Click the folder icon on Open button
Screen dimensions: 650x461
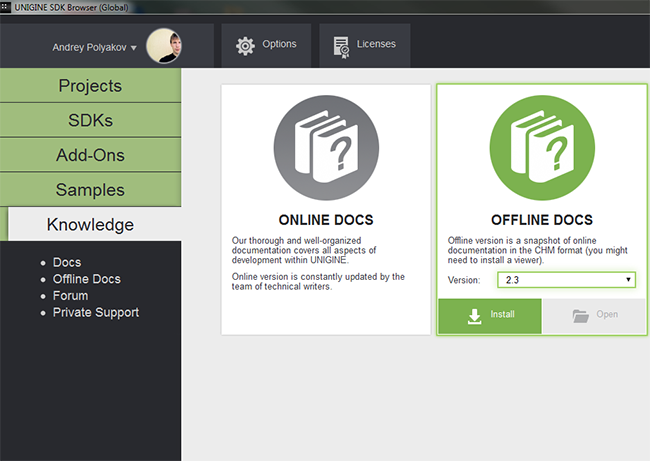[x=580, y=316]
